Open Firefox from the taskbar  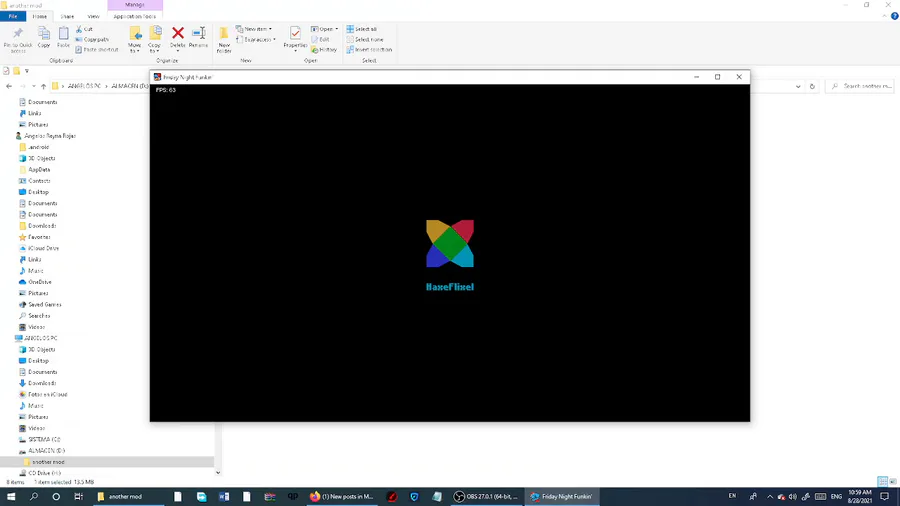click(342, 497)
